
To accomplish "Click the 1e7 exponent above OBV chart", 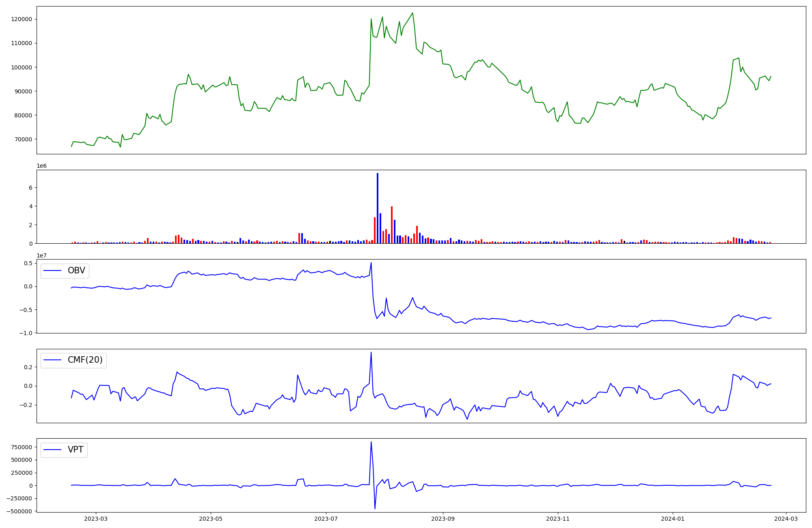I will pyautogui.click(x=41, y=255).
